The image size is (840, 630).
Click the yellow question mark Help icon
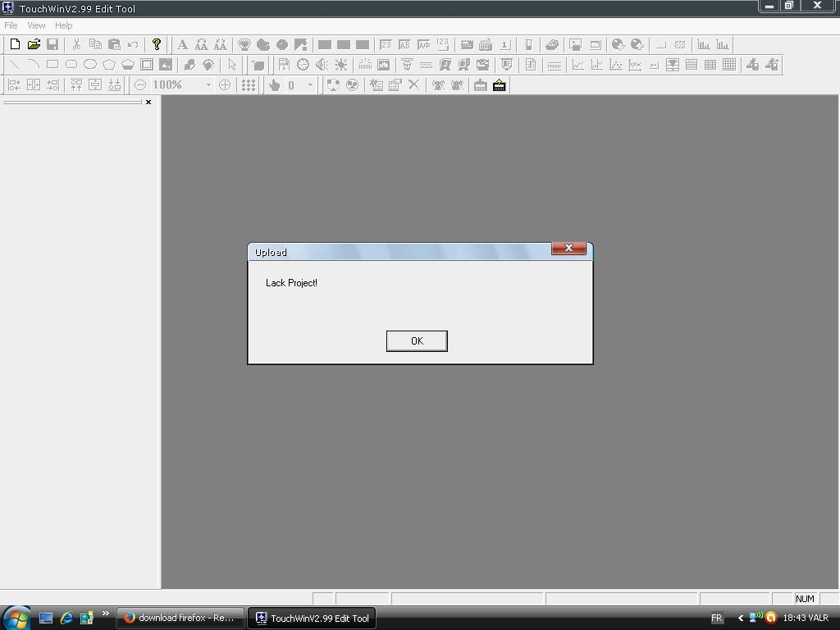point(157,44)
